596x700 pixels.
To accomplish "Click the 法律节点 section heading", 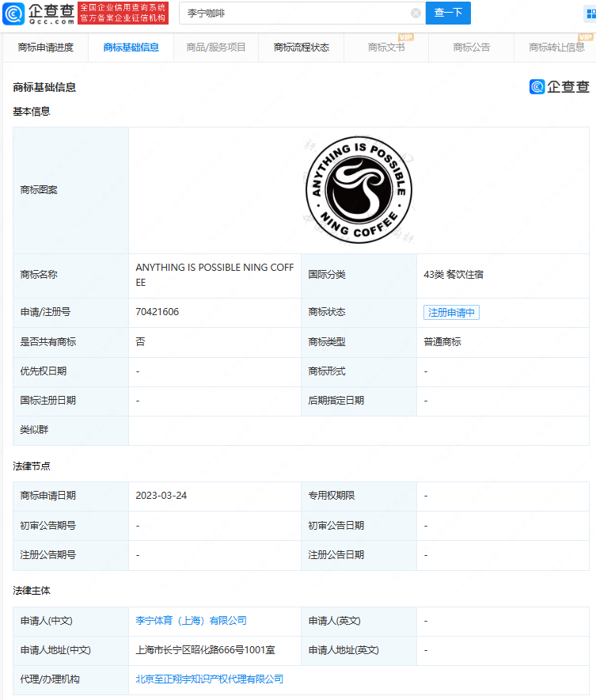I will [x=31, y=466].
